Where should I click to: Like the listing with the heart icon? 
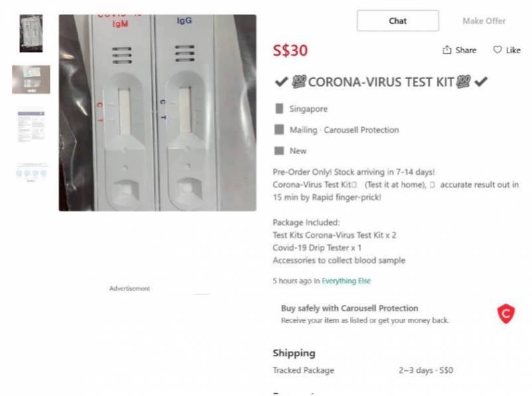pos(497,50)
